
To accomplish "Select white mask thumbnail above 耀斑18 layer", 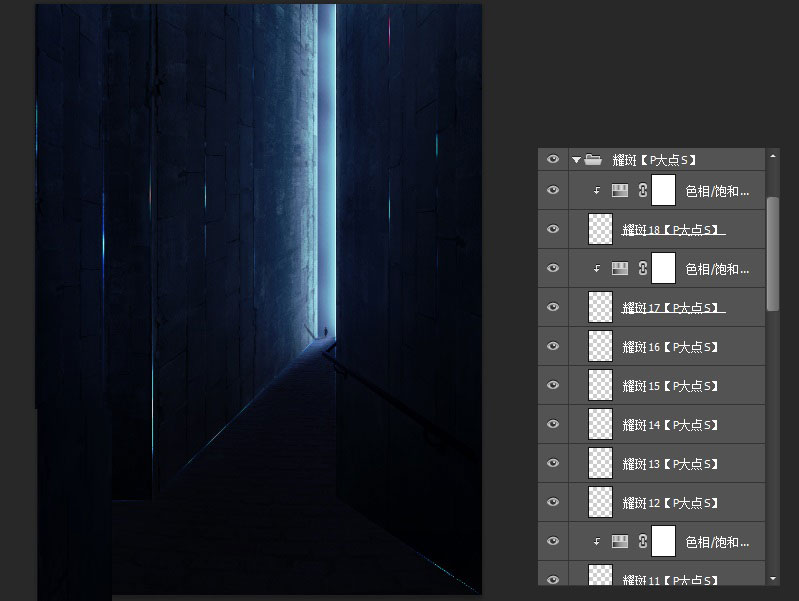I will (663, 190).
